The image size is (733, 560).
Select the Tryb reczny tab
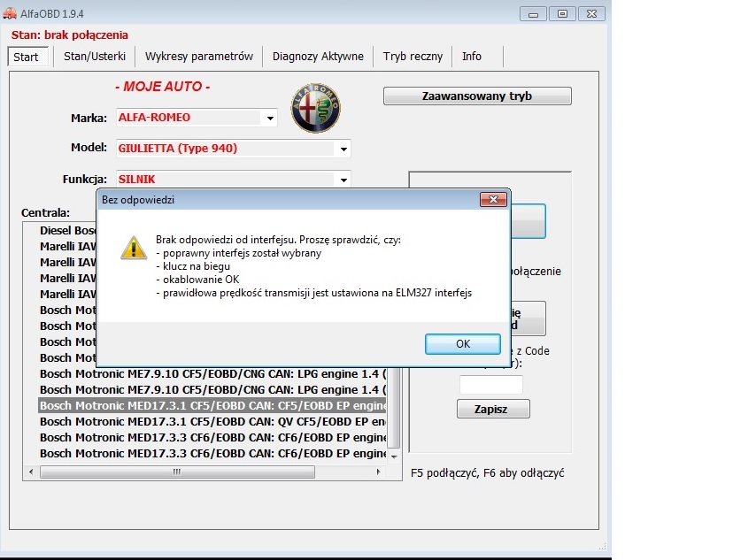(x=413, y=57)
